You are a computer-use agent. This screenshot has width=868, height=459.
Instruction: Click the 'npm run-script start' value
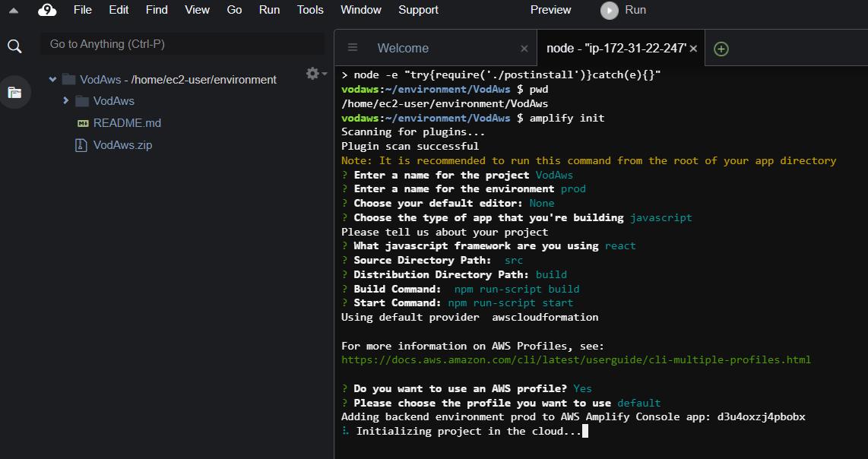point(511,303)
